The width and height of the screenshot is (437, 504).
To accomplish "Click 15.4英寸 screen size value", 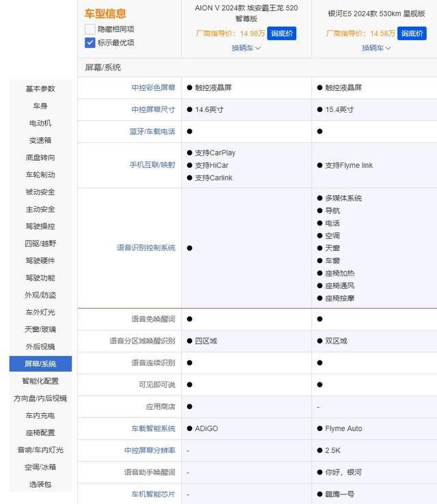I will coord(339,109).
